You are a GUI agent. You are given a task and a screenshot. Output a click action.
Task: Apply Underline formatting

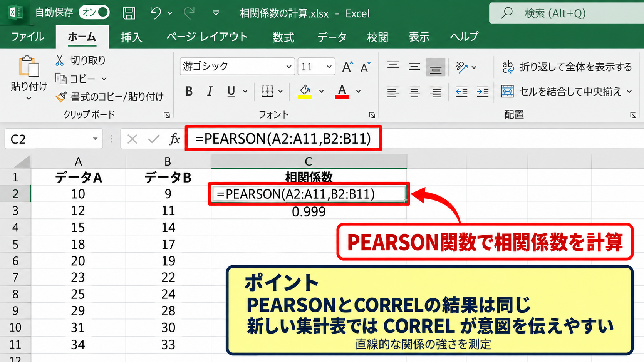231,91
